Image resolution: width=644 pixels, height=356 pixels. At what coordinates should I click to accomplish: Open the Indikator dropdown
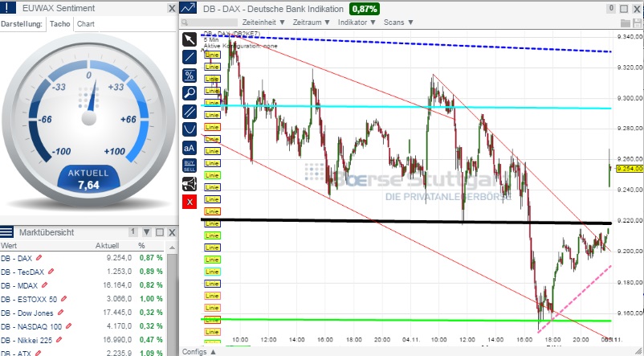coord(357,23)
